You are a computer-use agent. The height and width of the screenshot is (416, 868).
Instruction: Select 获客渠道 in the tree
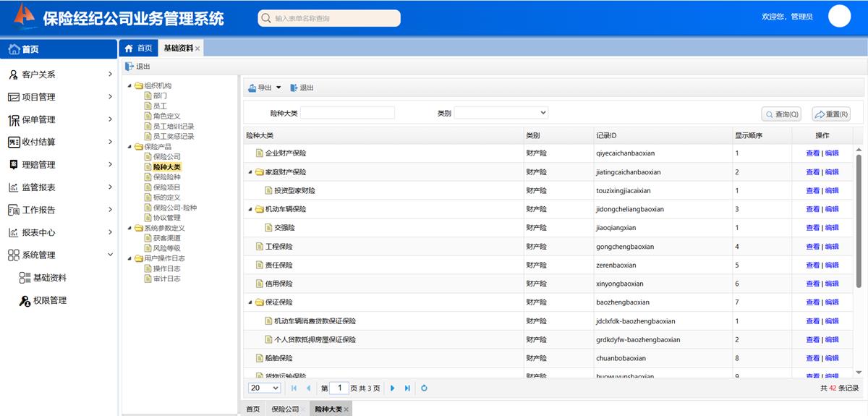point(166,238)
